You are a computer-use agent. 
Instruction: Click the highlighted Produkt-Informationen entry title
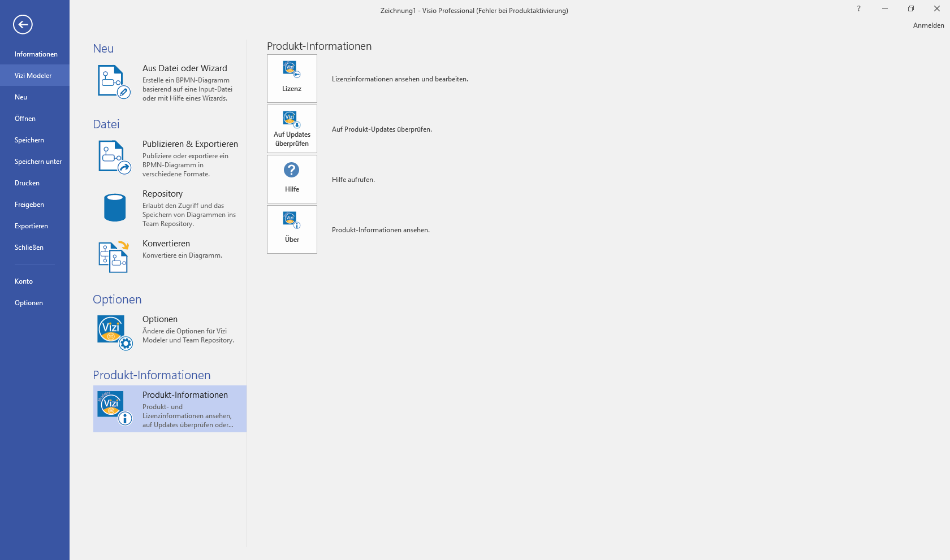[x=185, y=395]
